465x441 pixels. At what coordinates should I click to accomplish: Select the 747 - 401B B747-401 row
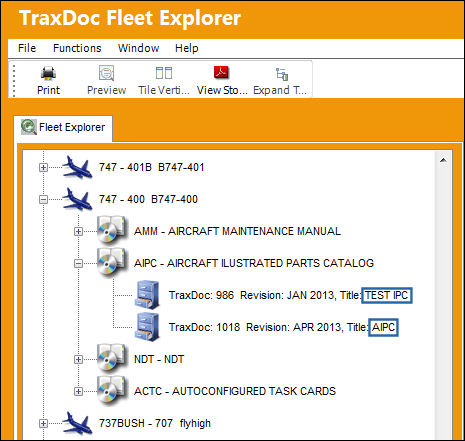[151, 167]
